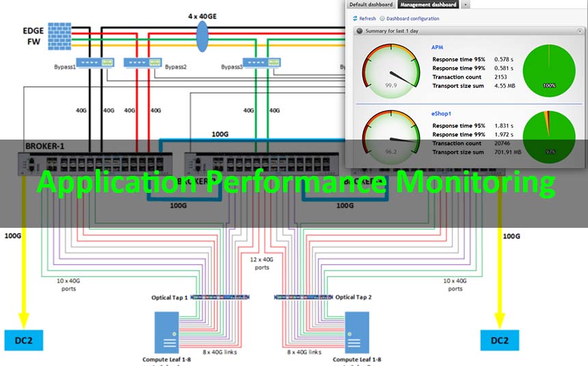Select the Management dashboard tab

pyautogui.click(x=428, y=5)
